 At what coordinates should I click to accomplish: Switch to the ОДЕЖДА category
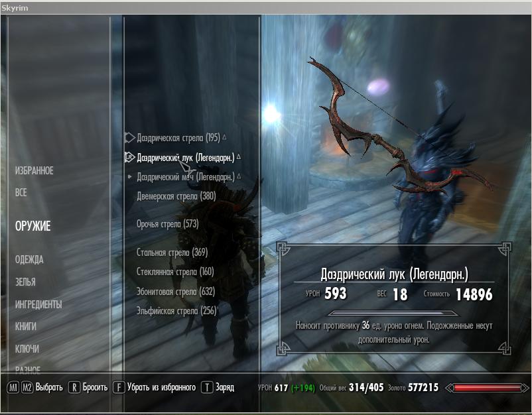click(x=29, y=260)
